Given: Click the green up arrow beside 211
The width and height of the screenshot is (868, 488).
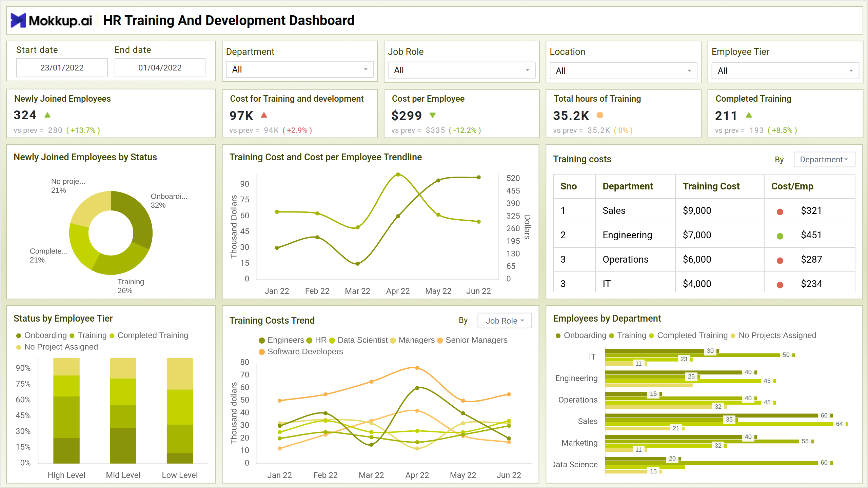Looking at the screenshot, I should [749, 115].
